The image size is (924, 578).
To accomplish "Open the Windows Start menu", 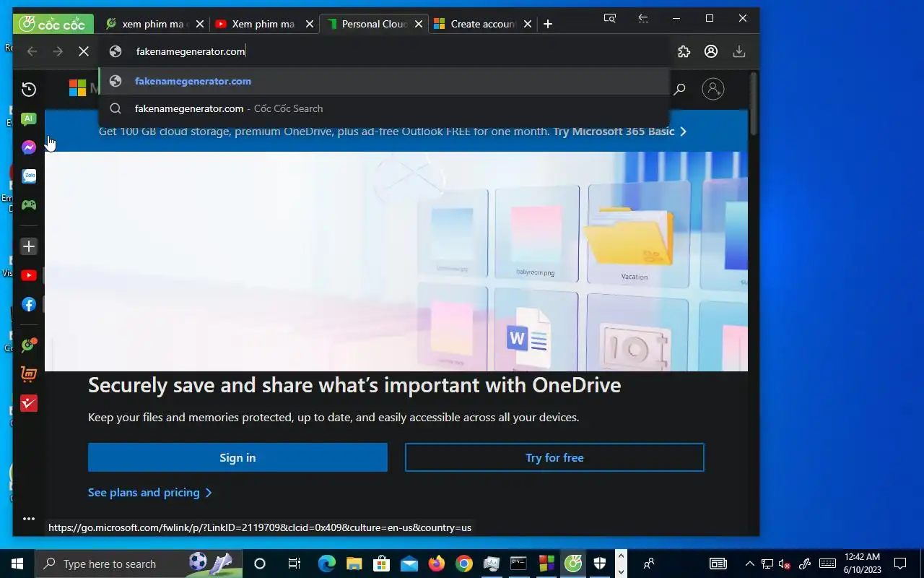I will [x=17, y=564].
